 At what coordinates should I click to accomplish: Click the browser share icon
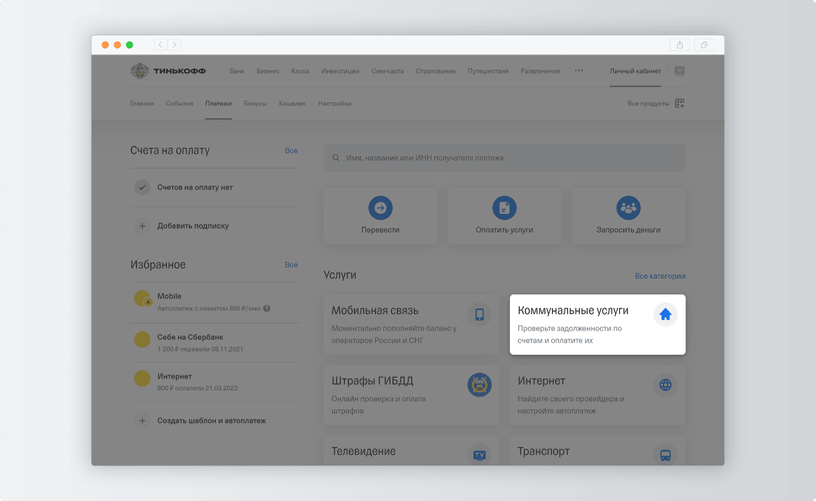pos(680,45)
